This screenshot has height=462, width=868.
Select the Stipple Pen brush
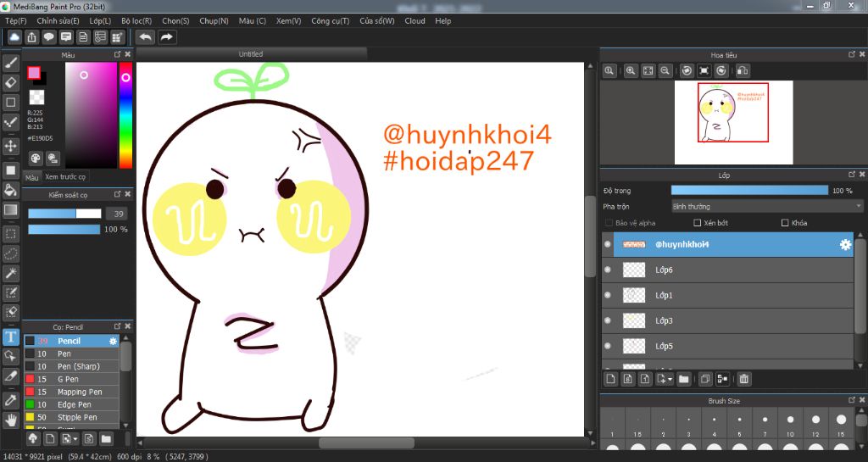click(71, 417)
